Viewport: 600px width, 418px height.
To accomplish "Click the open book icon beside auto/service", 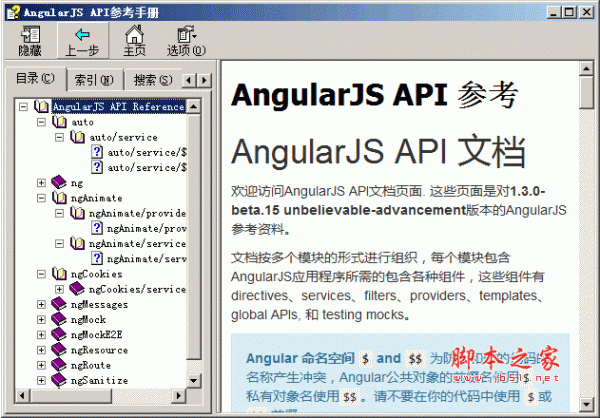I will [x=77, y=137].
